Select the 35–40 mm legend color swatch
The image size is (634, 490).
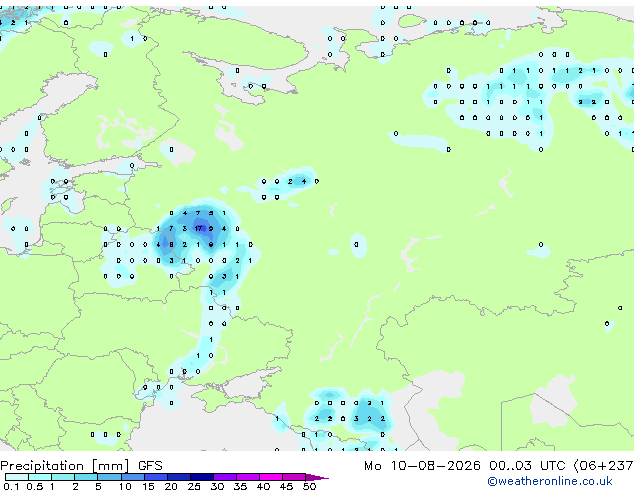[248, 477]
